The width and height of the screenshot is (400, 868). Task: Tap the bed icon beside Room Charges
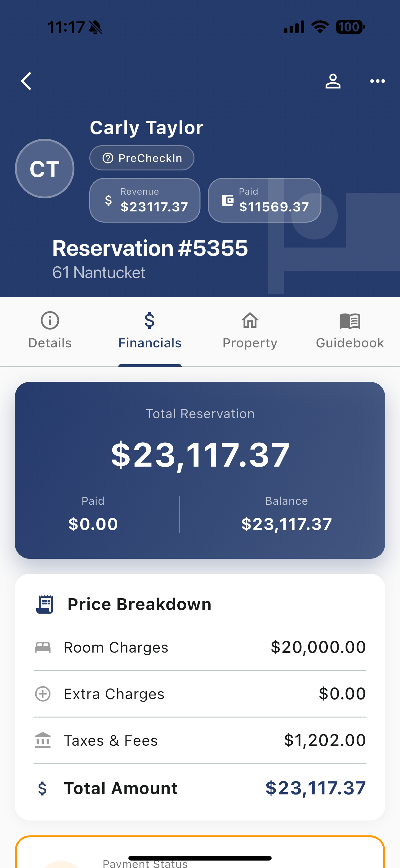(x=43, y=647)
